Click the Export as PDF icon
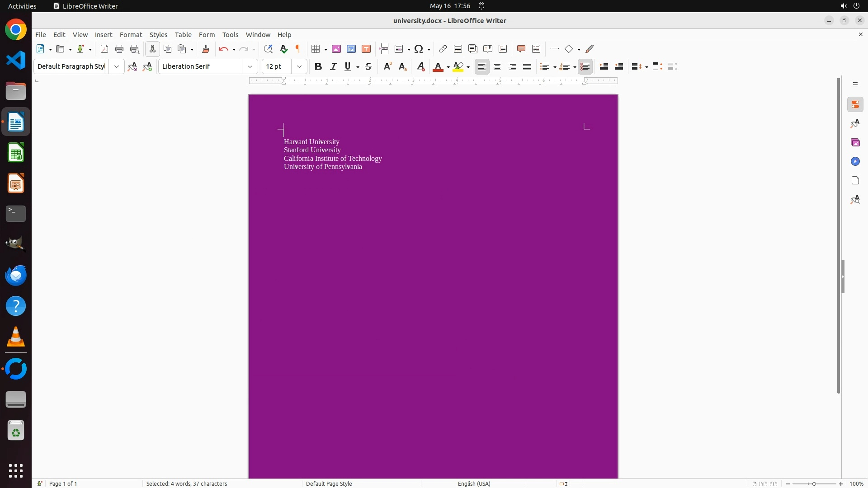Viewport: 868px width, 488px height. (104, 49)
